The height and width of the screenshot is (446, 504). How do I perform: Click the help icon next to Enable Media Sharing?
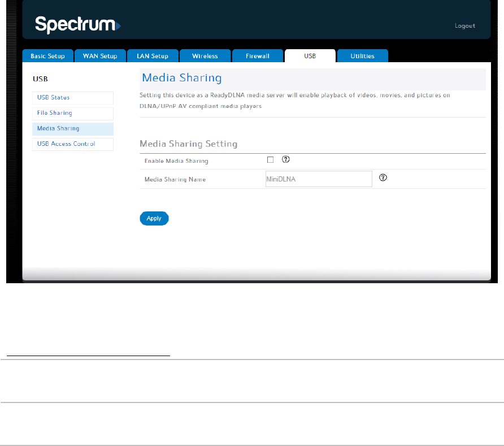tap(285, 159)
